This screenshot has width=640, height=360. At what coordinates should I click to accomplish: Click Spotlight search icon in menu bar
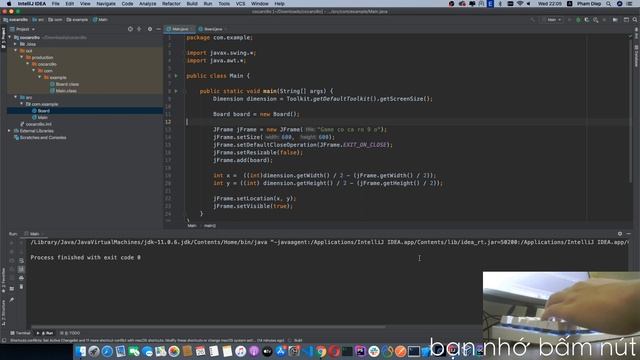(x=609, y=4)
